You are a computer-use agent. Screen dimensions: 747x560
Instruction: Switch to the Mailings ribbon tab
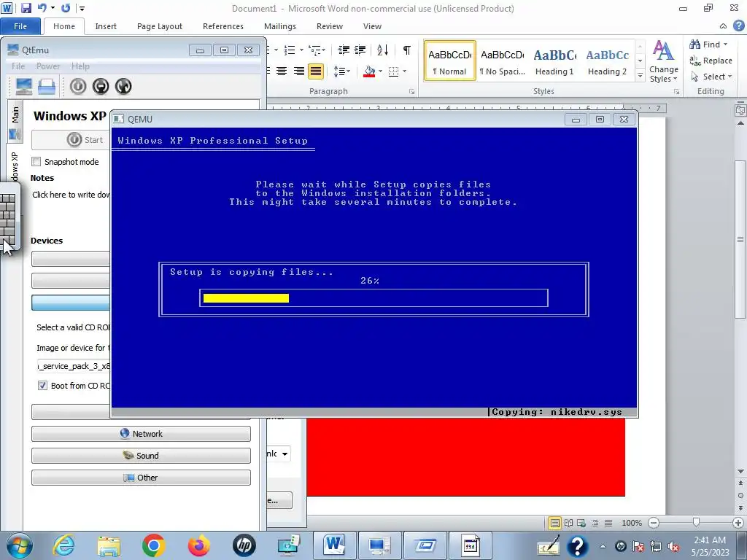tap(280, 26)
